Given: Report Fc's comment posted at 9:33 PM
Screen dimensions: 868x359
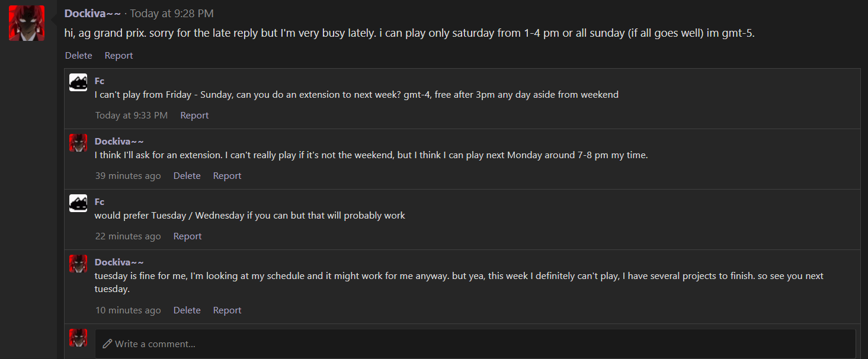Looking at the screenshot, I should [194, 116].
